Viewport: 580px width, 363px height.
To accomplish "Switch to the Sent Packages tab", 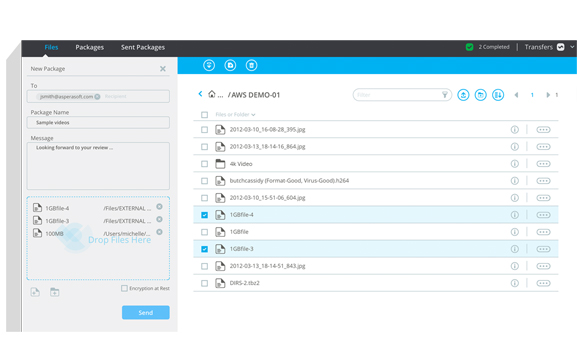I will click(143, 47).
